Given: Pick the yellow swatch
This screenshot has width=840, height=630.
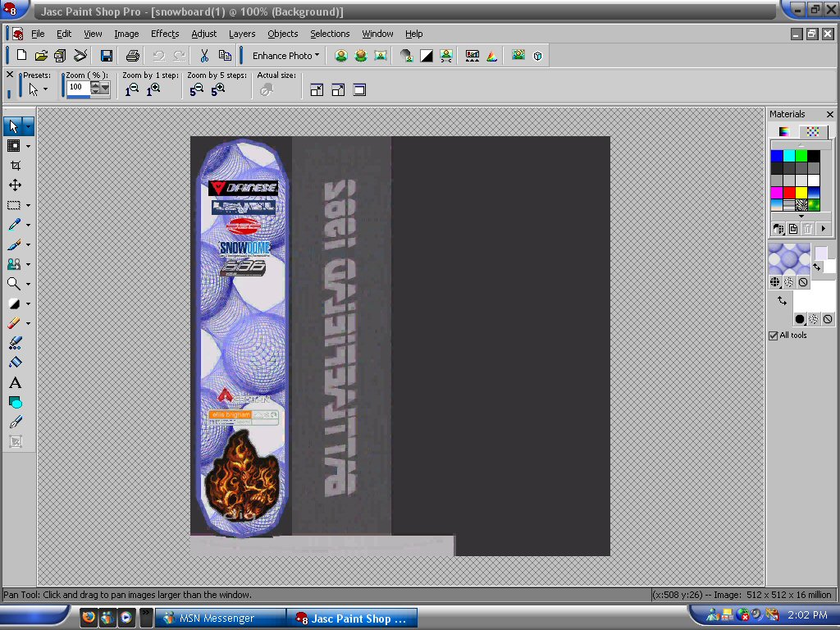Looking at the screenshot, I should click(801, 192).
